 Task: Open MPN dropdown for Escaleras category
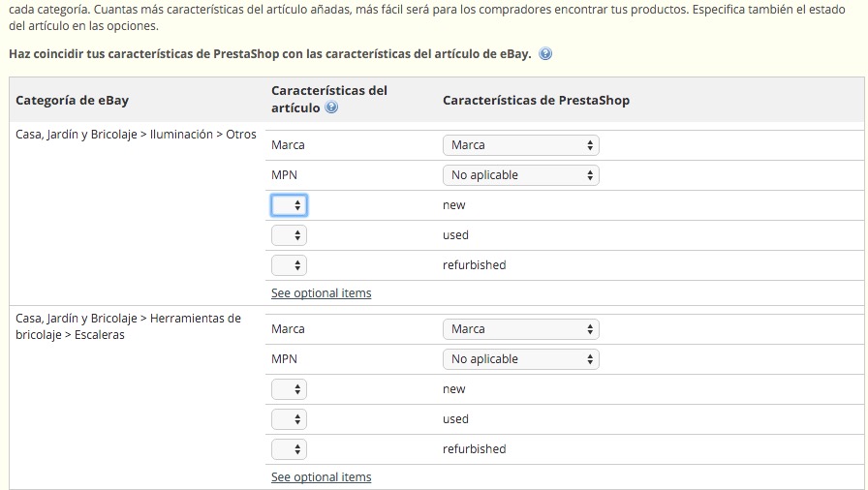click(x=521, y=359)
